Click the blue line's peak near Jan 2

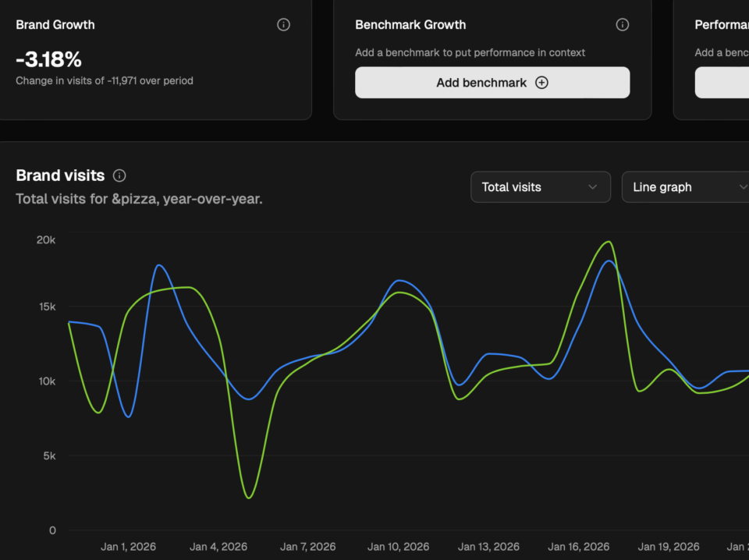[158, 265]
